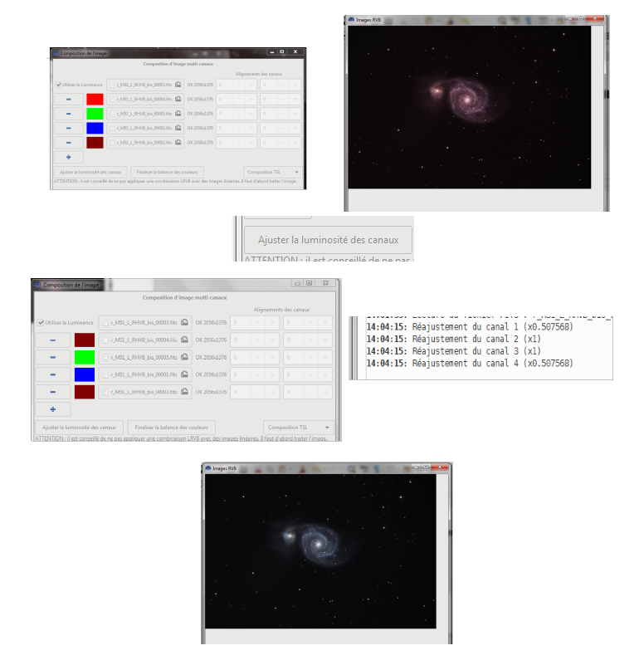Viewport: 644px width, 665px height.
Task: Click first alignment field of blue row, lower dialog
Action: 241,375
